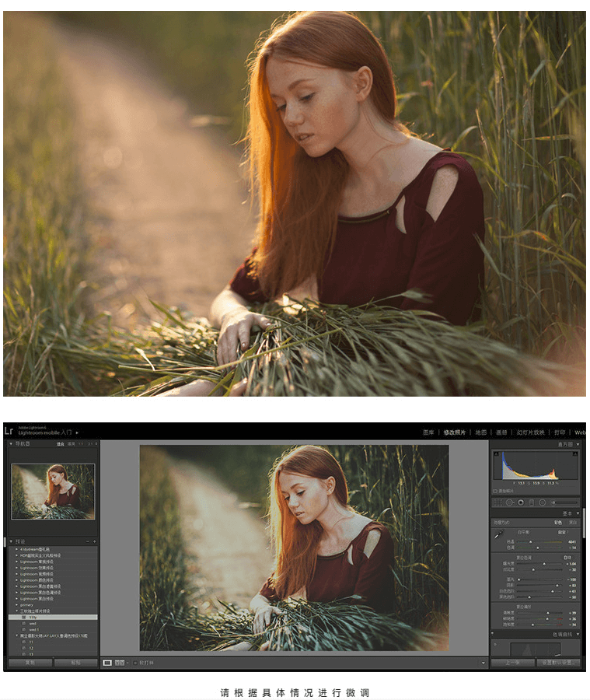Select the crop overlay tool icon
The width and height of the screenshot is (590, 700).
coord(497,502)
